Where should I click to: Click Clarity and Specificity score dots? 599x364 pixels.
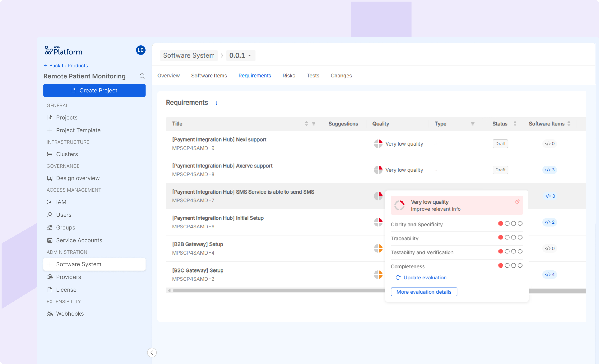point(510,223)
